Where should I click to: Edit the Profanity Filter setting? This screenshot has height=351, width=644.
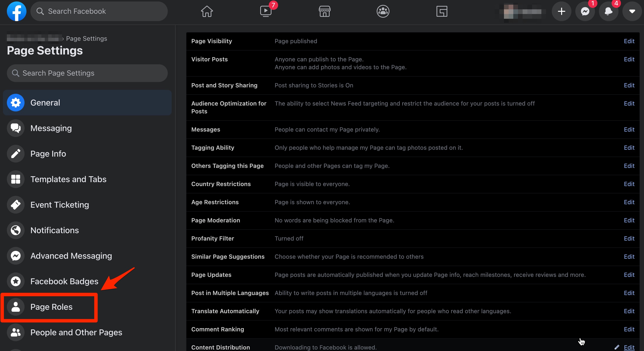coord(629,238)
